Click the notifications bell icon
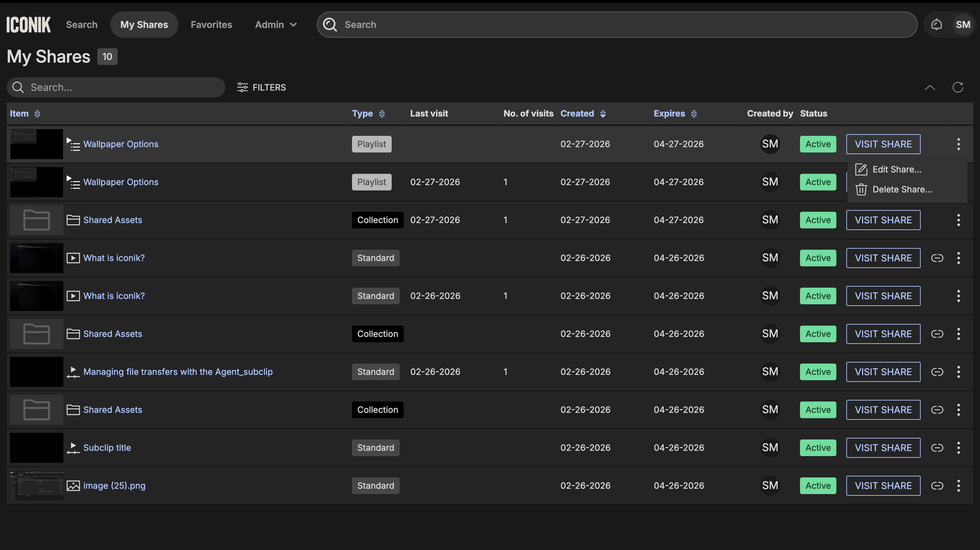Image resolution: width=980 pixels, height=550 pixels. click(x=936, y=25)
